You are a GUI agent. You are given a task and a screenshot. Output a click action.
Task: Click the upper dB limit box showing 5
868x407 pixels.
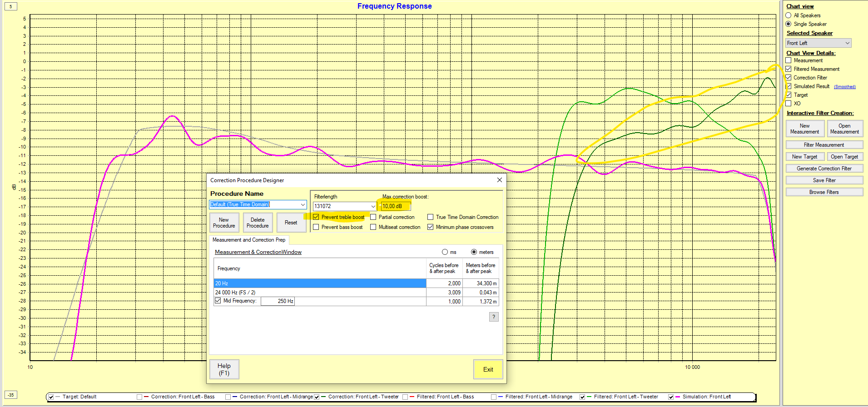point(10,6)
